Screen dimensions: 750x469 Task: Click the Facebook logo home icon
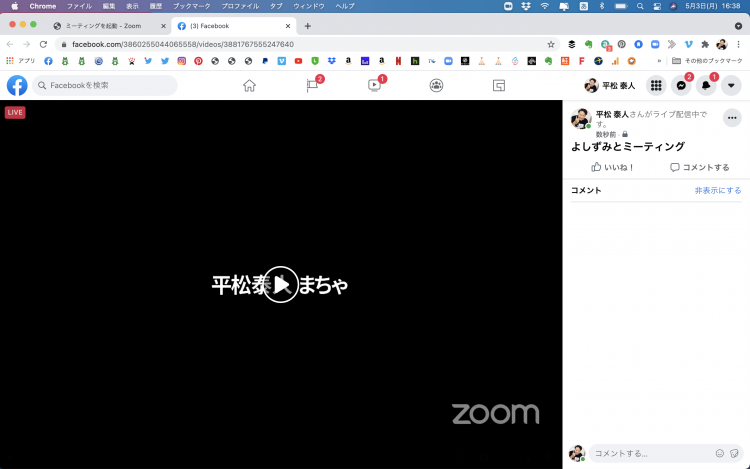point(17,86)
